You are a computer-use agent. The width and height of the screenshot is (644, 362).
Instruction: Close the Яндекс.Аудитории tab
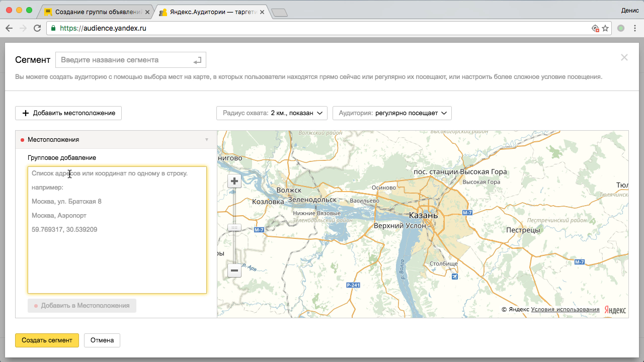tap(262, 12)
